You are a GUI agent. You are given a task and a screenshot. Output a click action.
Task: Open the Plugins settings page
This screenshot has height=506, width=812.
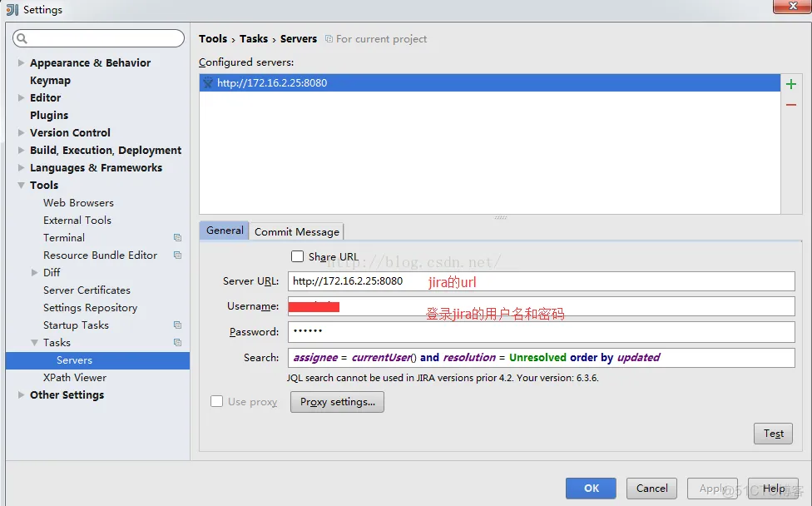pyautogui.click(x=49, y=115)
